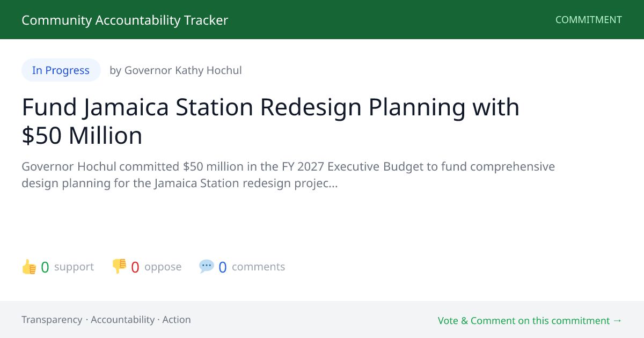Open Vote & Comment on this commitment link
Viewport: 644px width, 338px height.
pyautogui.click(x=530, y=320)
